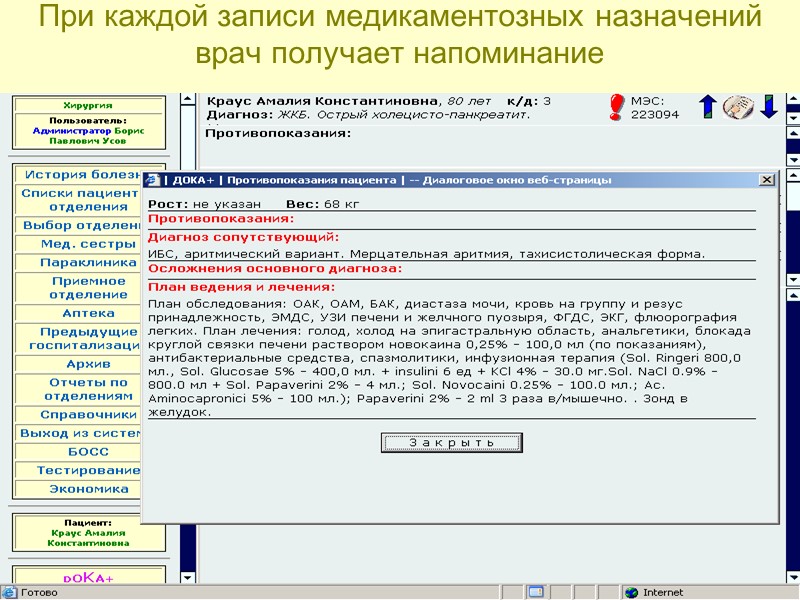The image size is (800, 600).
Task: Click the Закрыть button
Action: click(452, 443)
